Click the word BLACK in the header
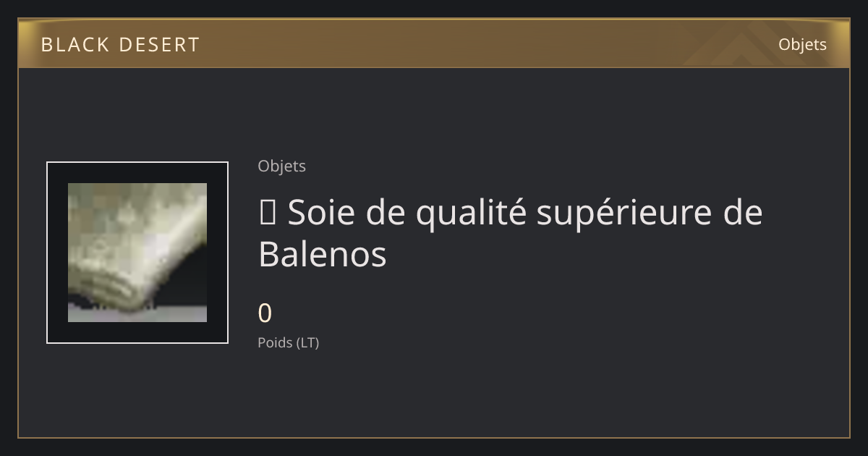This screenshot has height=456, width=868. 75,45
